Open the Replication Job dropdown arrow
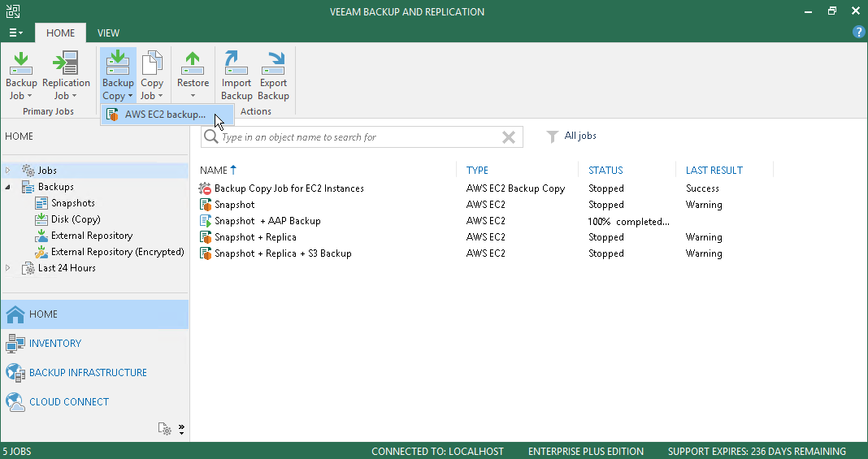Viewport: 868px width, 459px height. 74,96
